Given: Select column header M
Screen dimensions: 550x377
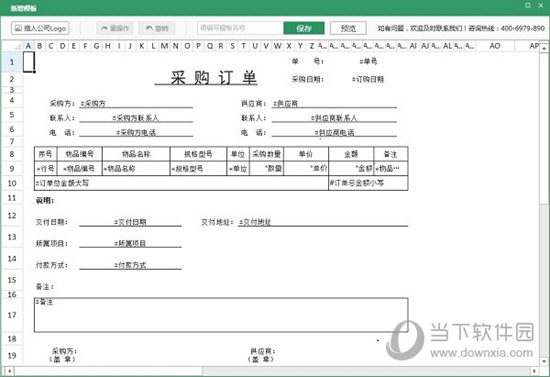Looking at the screenshot, I should [164, 46].
